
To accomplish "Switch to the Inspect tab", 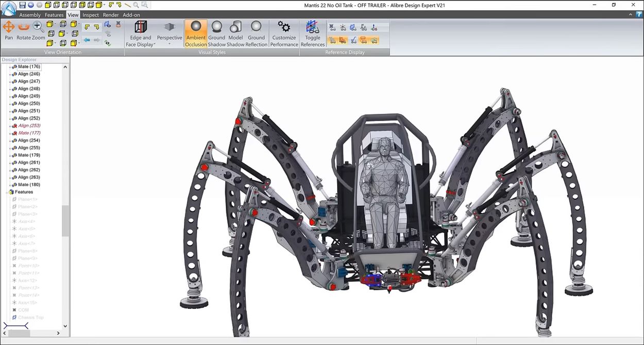I will click(91, 15).
